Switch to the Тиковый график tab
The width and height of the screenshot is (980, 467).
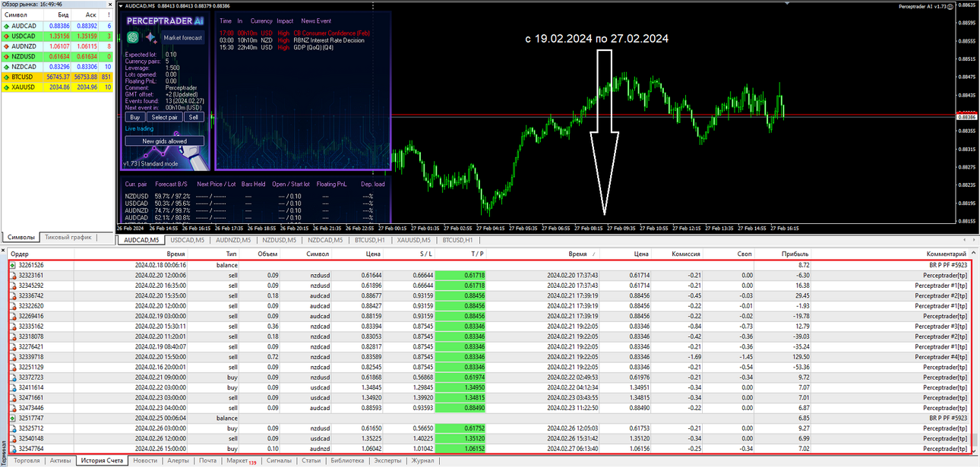pos(68,237)
